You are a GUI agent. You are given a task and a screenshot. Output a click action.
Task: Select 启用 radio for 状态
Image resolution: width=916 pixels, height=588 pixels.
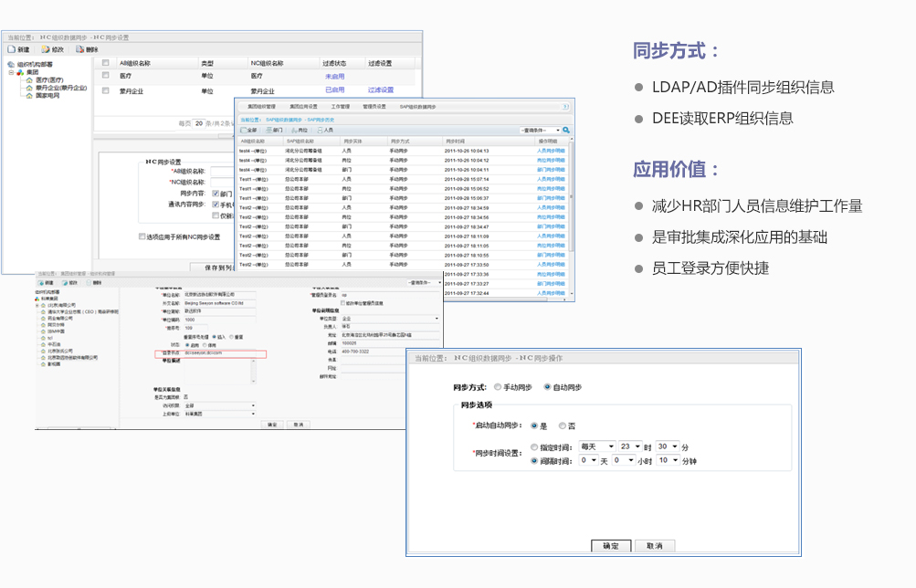point(187,345)
